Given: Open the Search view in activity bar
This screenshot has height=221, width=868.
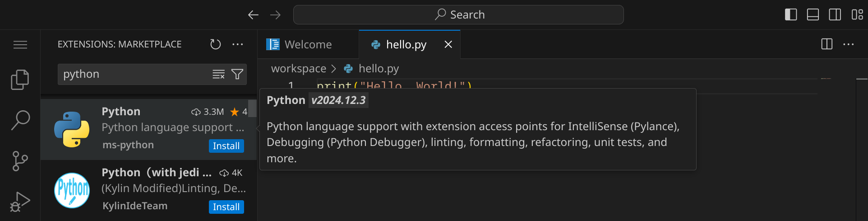Looking at the screenshot, I should [x=20, y=120].
